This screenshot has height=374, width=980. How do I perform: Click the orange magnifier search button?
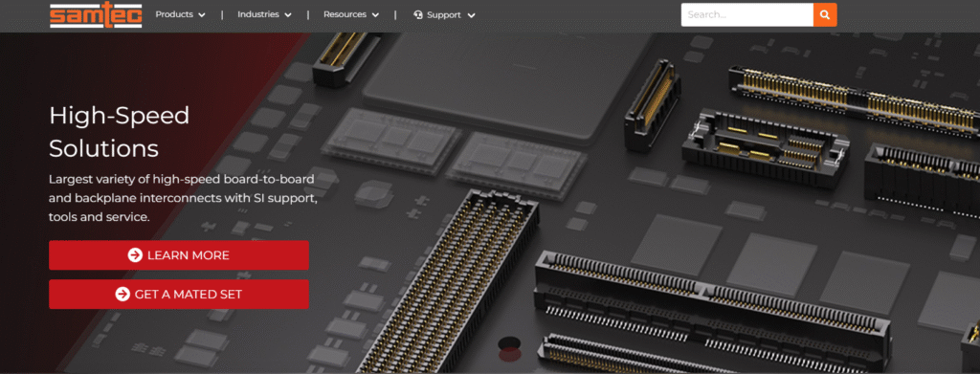pyautogui.click(x=825, y=15)
